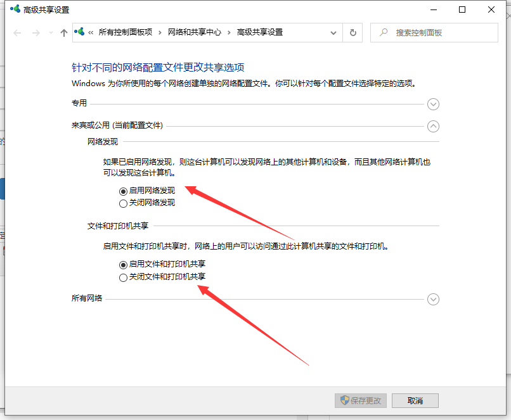This screenshot has height=420, width=511.
Task: Expand the 所有网络 section
Action: coord(433,299)
